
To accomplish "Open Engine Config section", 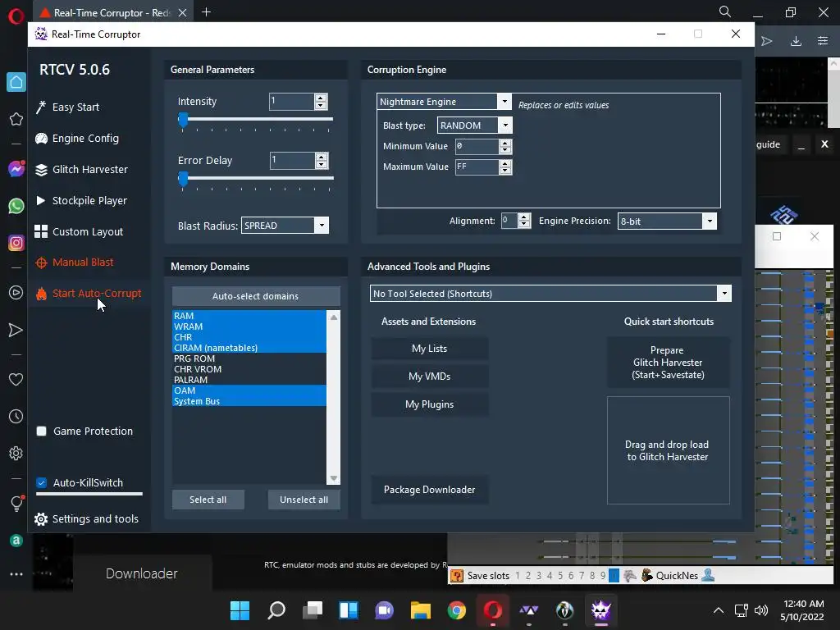I will [85, 138].
